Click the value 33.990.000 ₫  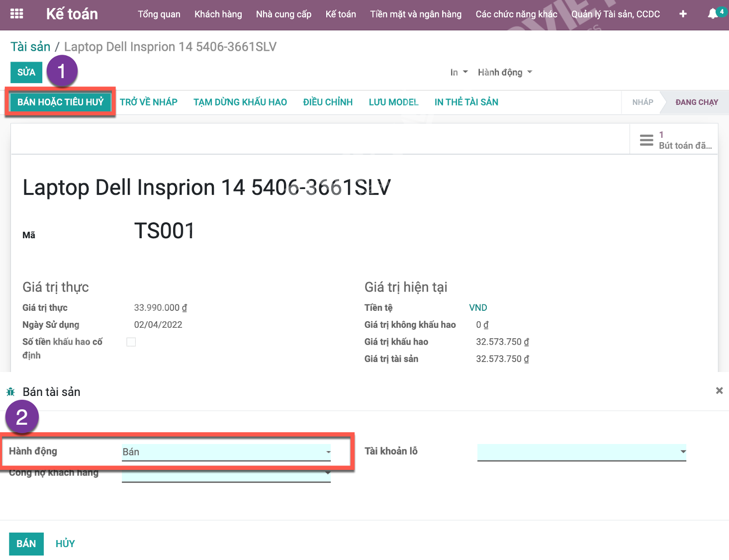[161, 308]
